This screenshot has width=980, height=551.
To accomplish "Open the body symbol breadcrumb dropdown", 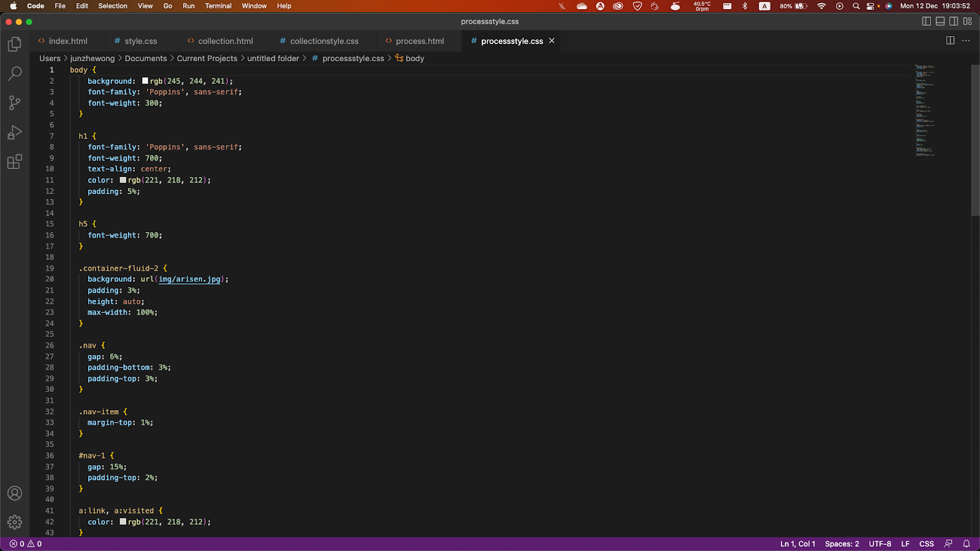I will [x=410, y=58].
